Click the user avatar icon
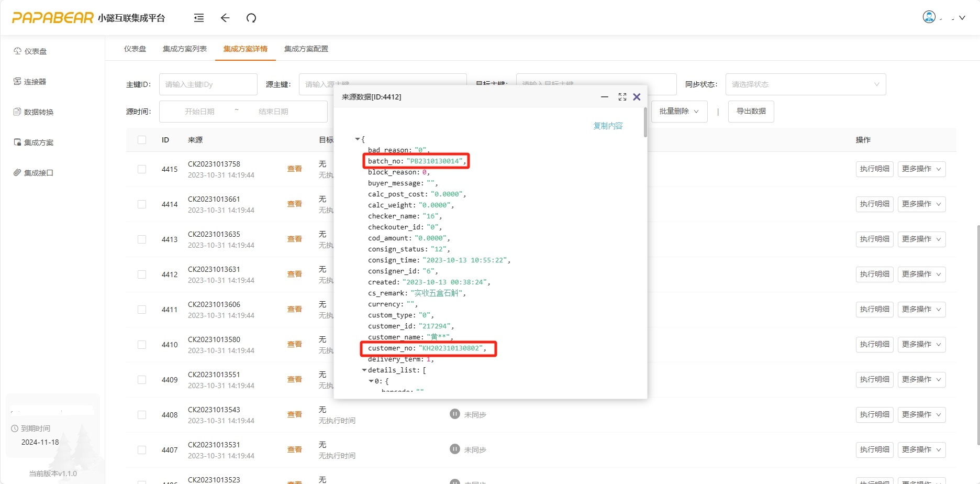Image resolution: width=980 pixels, height=484 pixels. (929, 17)
